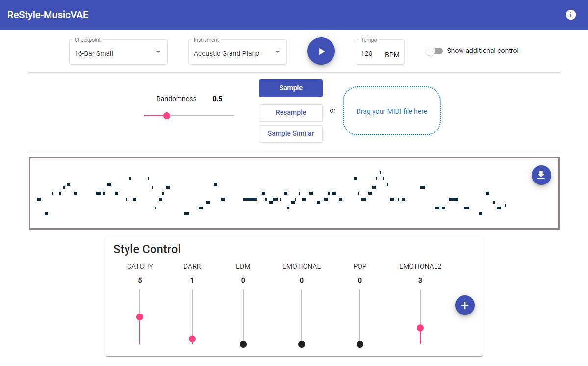The width and height of the screenshot is (588, 366).
Task: Click the MIDI file drop zone
Action: point(391,111)
